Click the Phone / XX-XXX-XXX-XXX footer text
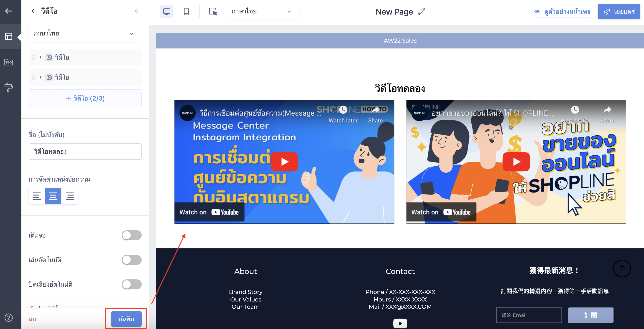644x329 pixels. tap(400, 292)
